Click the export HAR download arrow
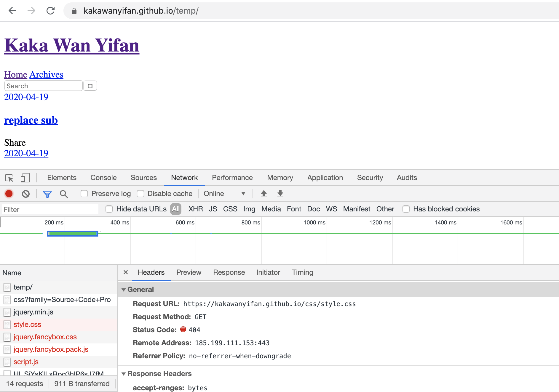Image resolution: width=559 pixels, height=392 pixels. coord(280,194)
